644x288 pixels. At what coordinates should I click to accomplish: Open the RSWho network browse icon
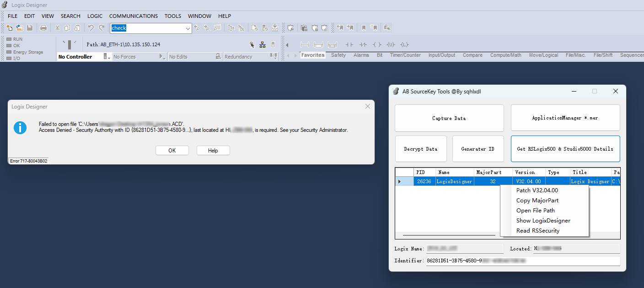tap(263, 44)
